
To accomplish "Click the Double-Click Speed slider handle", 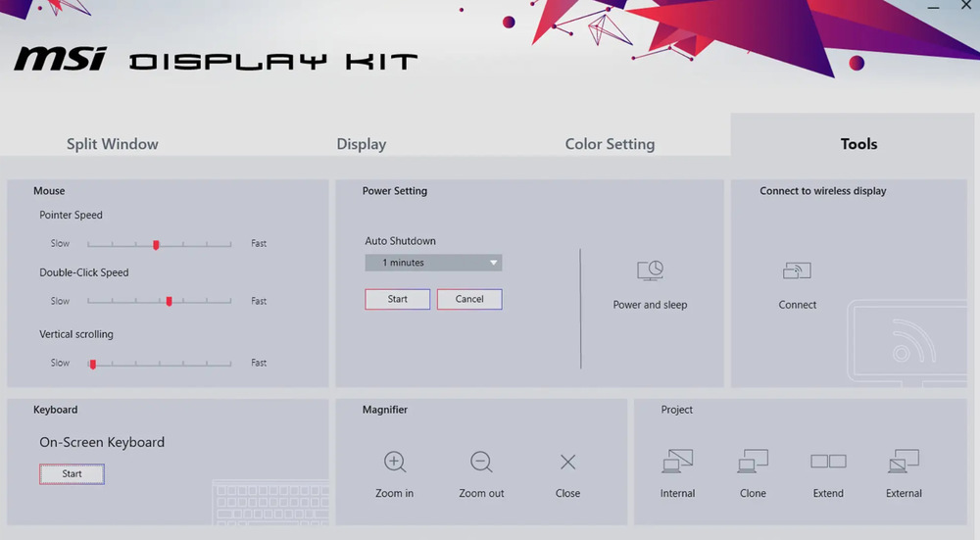I will [169, 301].
